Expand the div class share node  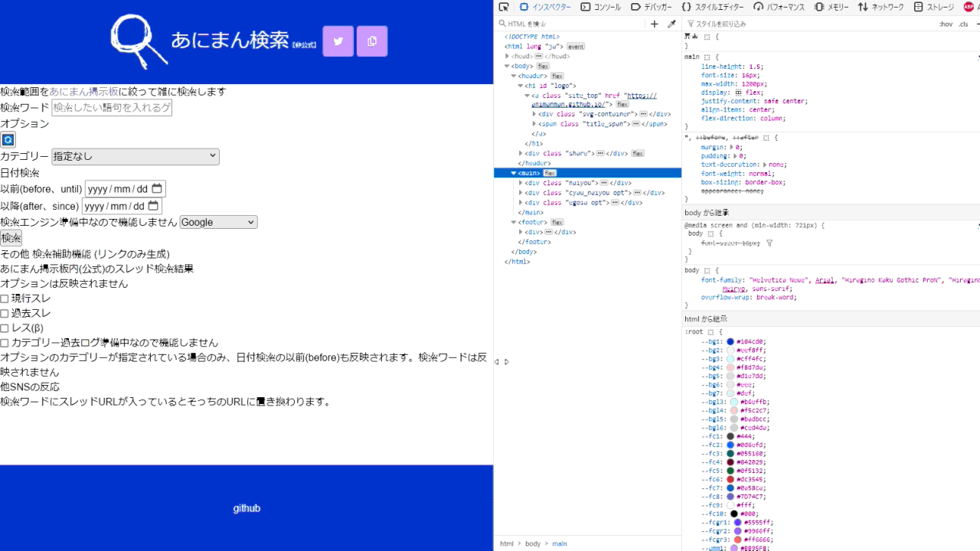[521, 154]
